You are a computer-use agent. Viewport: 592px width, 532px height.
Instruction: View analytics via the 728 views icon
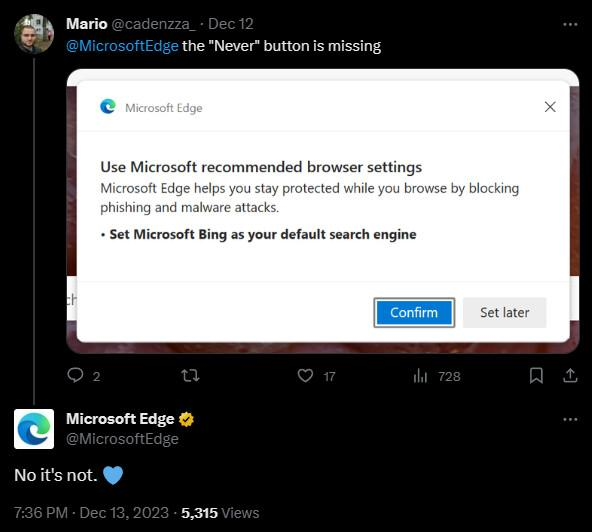click(x=420, y=376)
